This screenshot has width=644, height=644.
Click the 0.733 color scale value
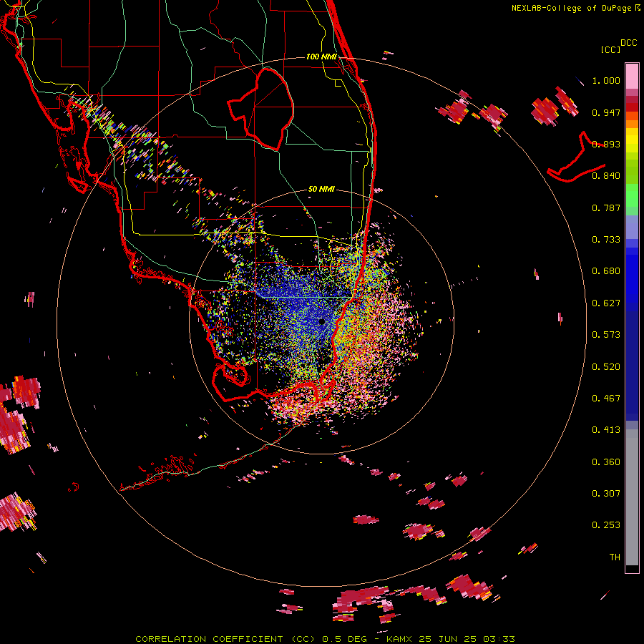(x=606, y=240)
